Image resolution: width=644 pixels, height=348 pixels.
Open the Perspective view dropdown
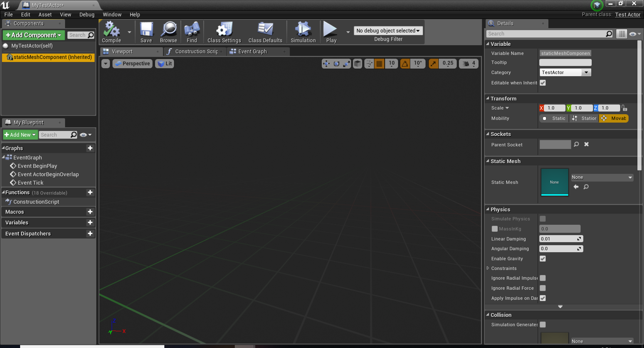(132, 63)
